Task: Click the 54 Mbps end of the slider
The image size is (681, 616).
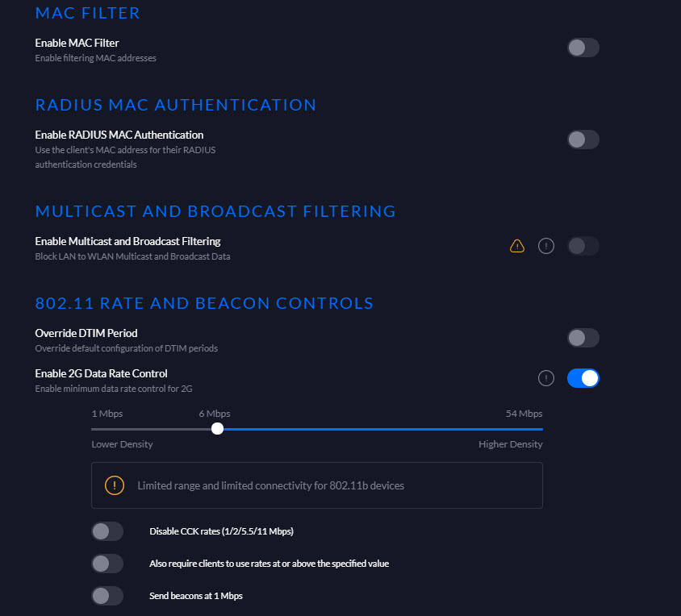Action: pos(541,429)
